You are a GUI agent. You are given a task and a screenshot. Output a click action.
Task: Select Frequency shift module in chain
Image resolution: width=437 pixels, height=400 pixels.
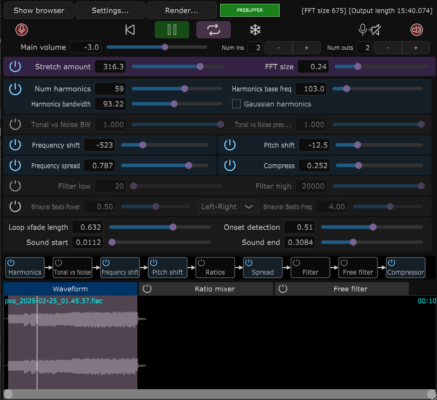[120, 268]
